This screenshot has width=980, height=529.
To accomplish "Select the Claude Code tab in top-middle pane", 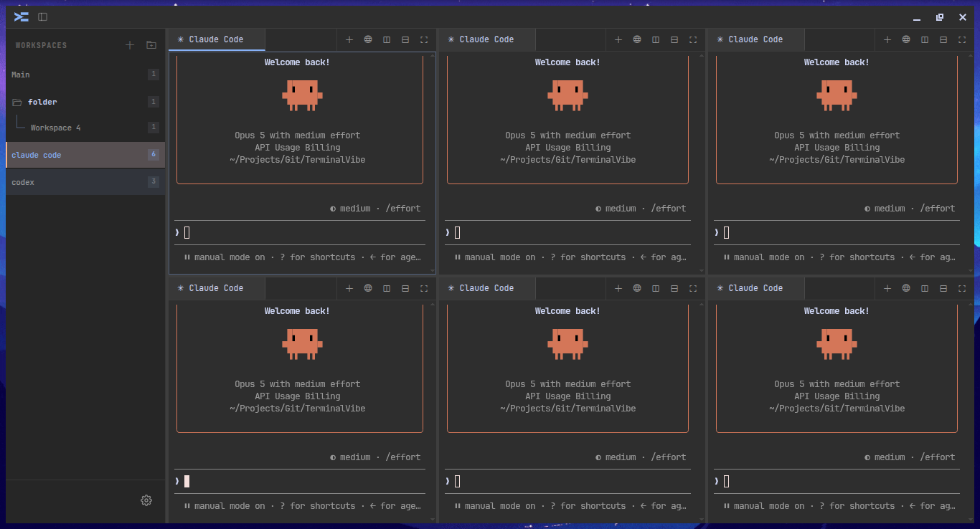I will coord(487,39).
